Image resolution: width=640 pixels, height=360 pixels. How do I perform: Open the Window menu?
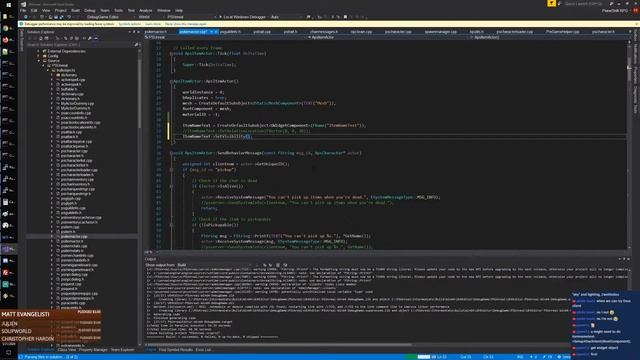[x=164, y=11]
